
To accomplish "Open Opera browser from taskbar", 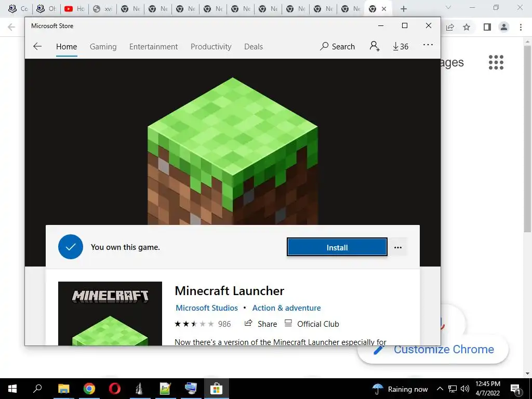I will coord(115,389).
